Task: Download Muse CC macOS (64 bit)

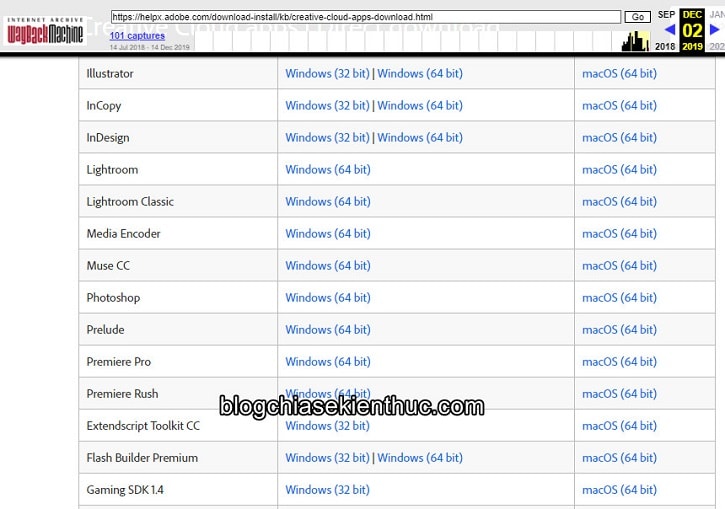Action: 619,266
